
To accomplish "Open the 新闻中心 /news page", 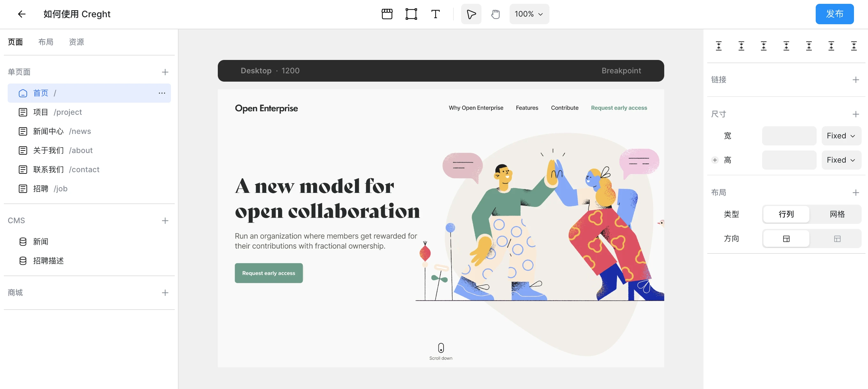I will click(62, 131).
